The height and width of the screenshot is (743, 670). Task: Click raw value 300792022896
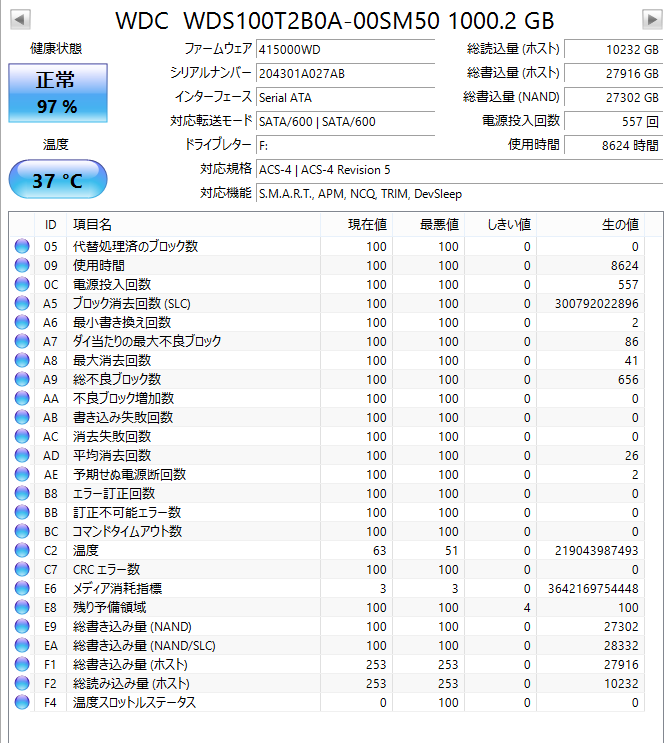(597, 304)
